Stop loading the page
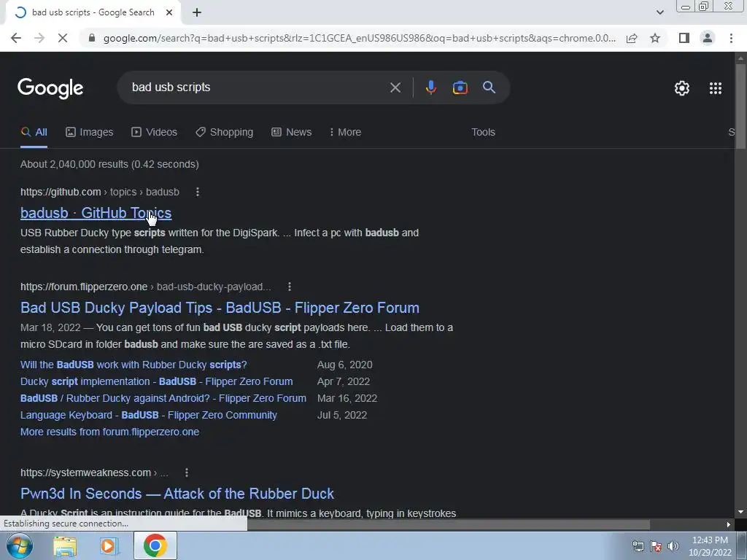This screenshot has height=560, width=747. click(x=63, y=38)
